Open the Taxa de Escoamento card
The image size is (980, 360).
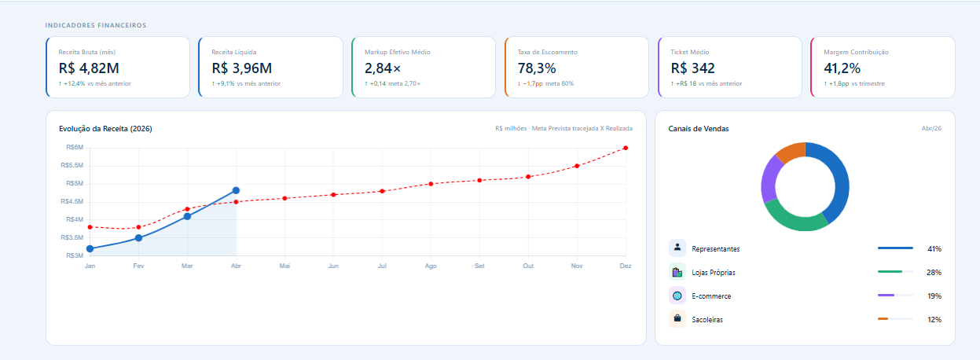pyautogui.click(x=577, y=67)
